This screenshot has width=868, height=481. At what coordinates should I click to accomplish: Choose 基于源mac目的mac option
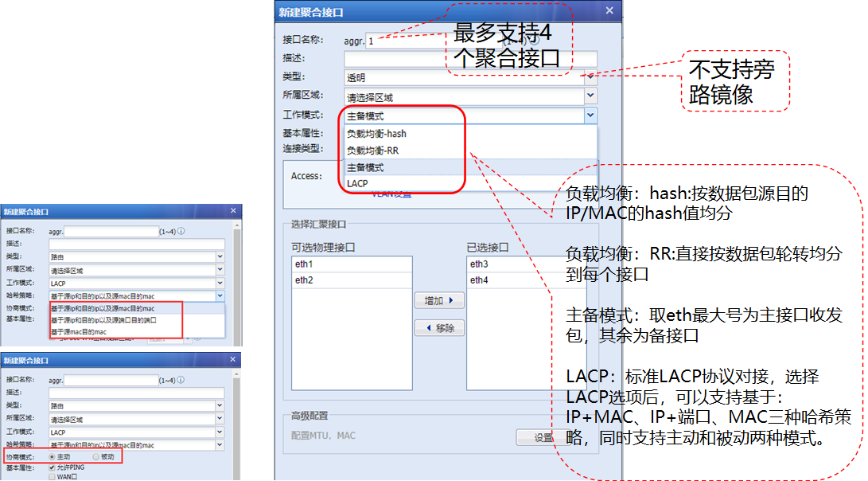[x=137, y=332]
